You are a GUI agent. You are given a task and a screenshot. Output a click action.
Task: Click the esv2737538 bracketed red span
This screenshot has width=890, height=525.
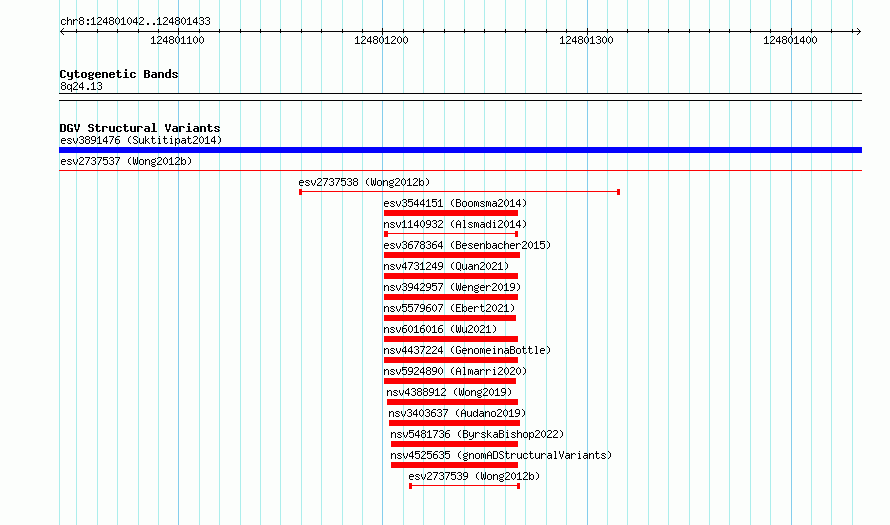coord(459,192)
